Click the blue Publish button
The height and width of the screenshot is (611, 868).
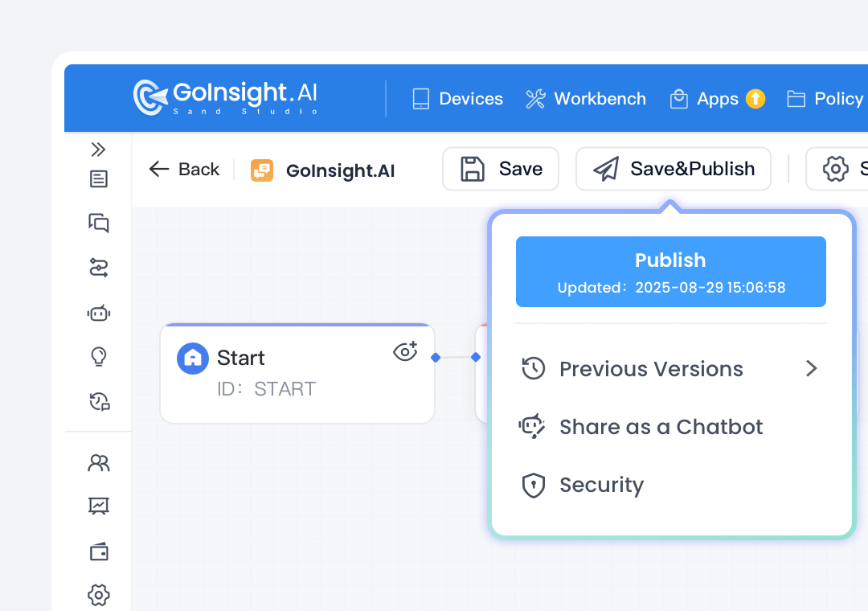click(x=670, y=272)
